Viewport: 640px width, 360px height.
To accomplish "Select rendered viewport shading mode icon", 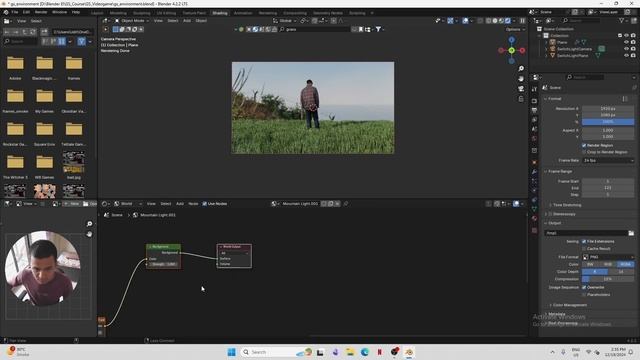I will tap(508, 21).
